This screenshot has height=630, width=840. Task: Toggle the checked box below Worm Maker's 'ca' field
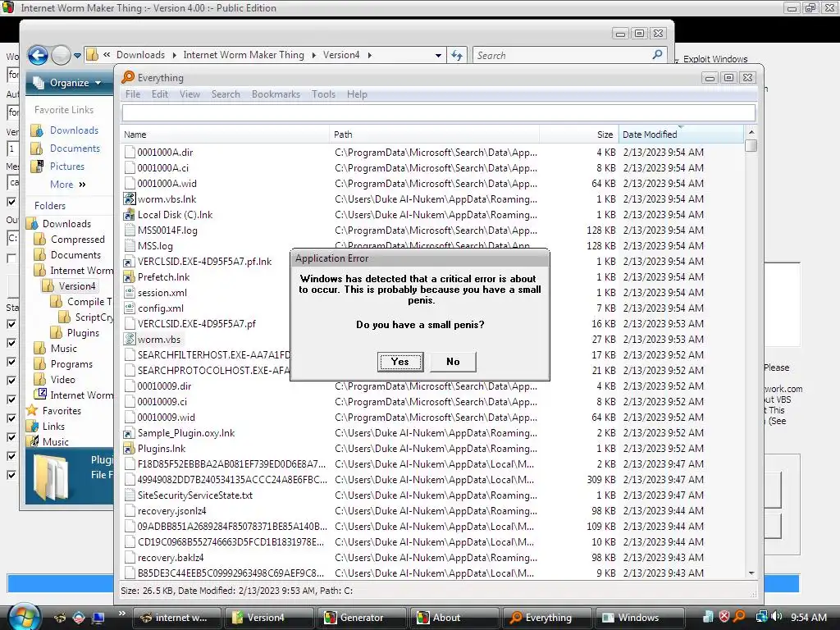11,202
